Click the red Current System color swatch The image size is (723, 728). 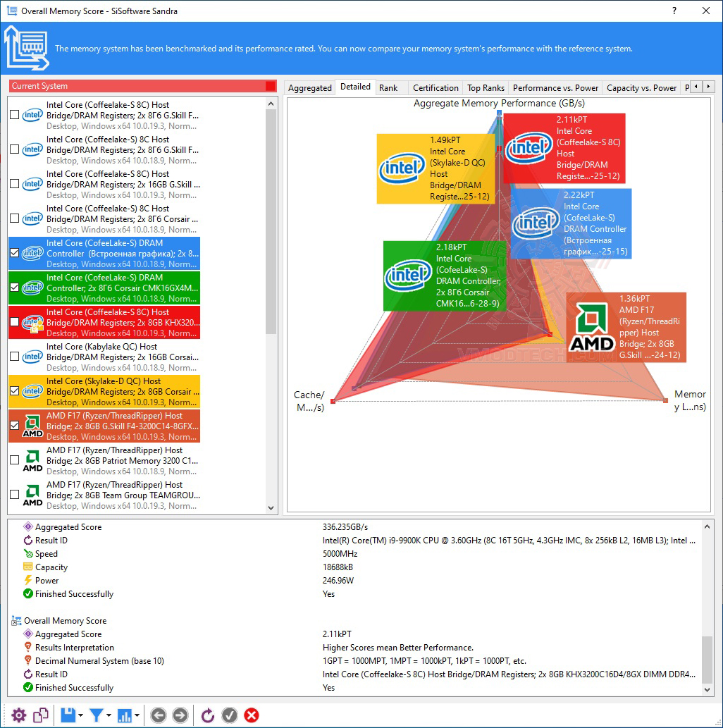271,86
